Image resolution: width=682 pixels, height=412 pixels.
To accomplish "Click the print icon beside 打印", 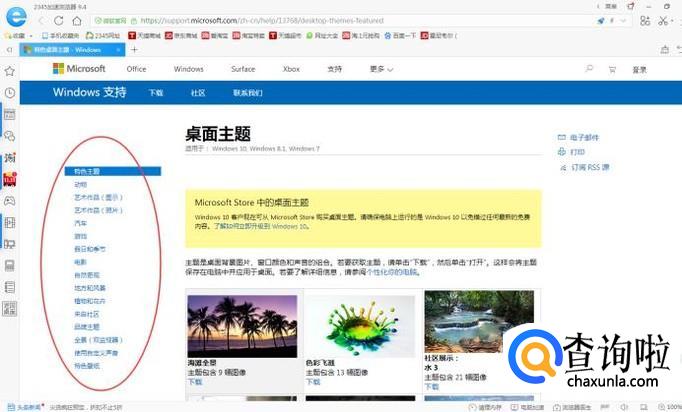I will [562, 152].
